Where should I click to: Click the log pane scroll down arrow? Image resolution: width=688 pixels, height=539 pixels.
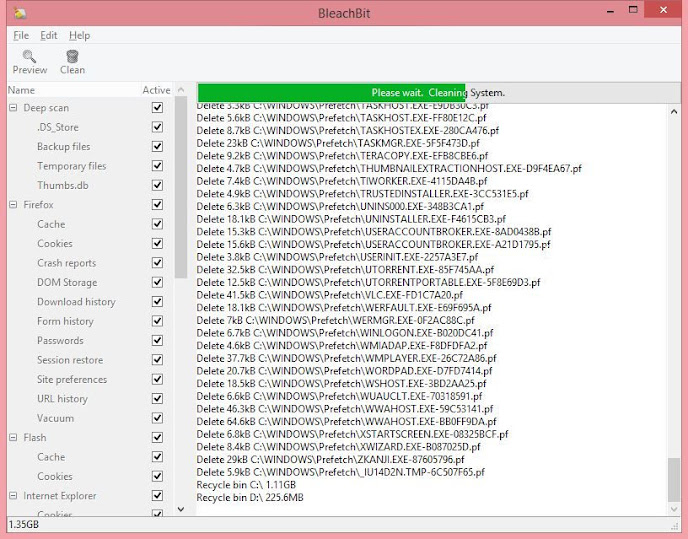[674, 509]
